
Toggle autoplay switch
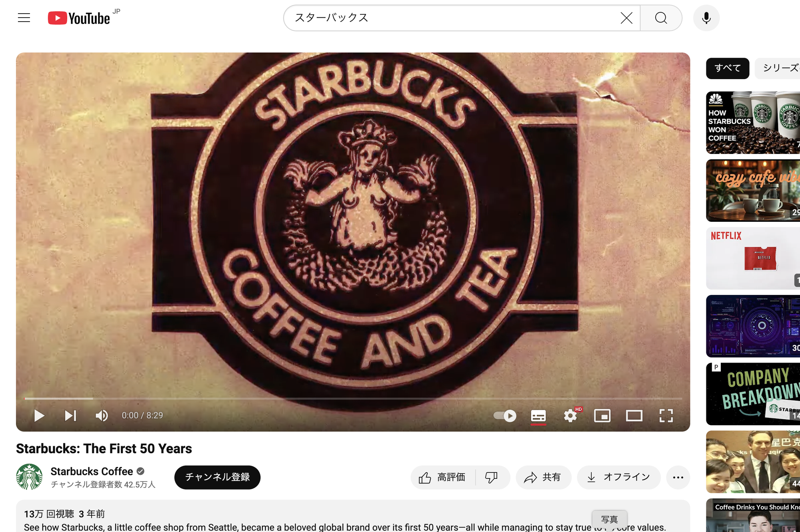point(505,416)
